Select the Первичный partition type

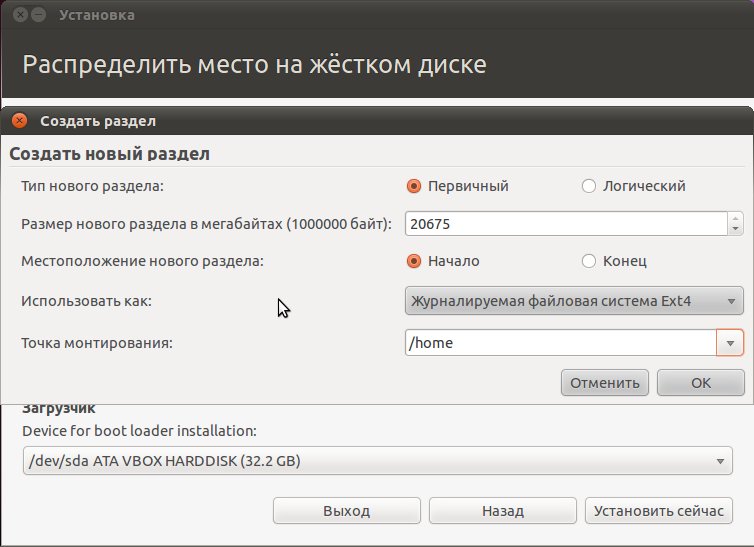(x=414, y=186)
